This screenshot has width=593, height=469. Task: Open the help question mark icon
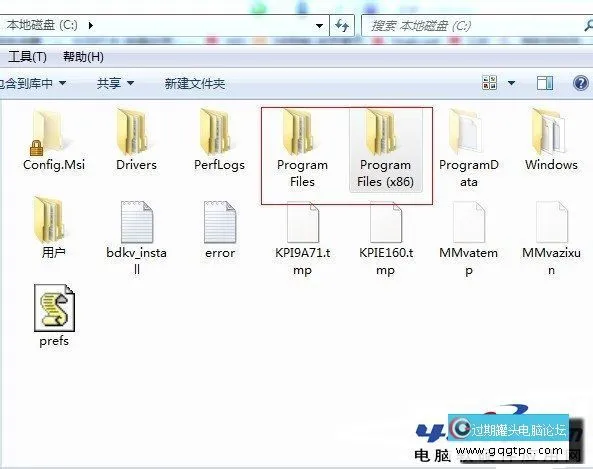[x=581, y=83]
